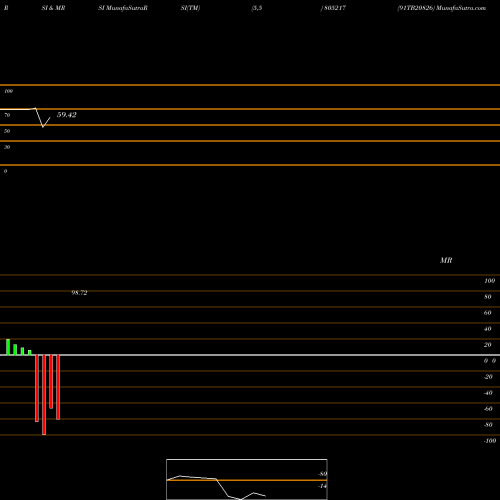Select the tallest green MRSI bar
The width and height of the screenshot is (500, 500).
click(x=8, y=347)
